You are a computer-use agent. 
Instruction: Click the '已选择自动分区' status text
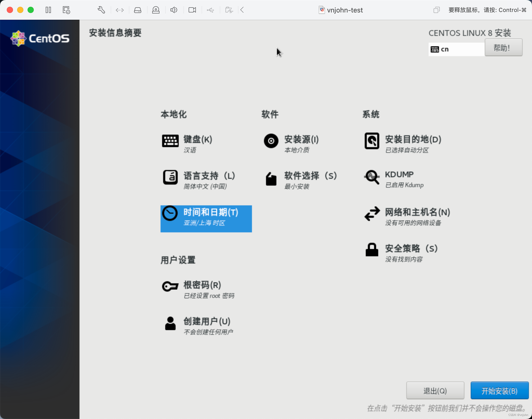pyautogui.click(x=407, y=150)
